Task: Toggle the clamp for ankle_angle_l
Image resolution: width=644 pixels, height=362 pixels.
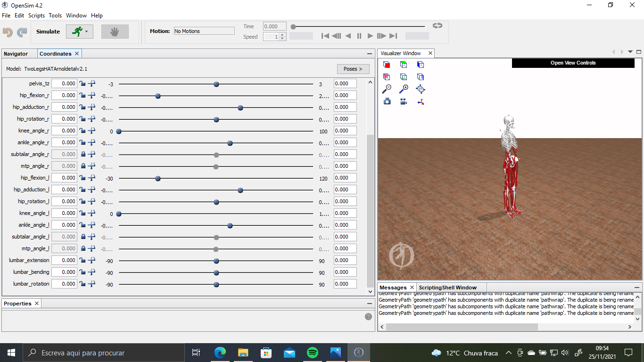Action: pos(92,225)
